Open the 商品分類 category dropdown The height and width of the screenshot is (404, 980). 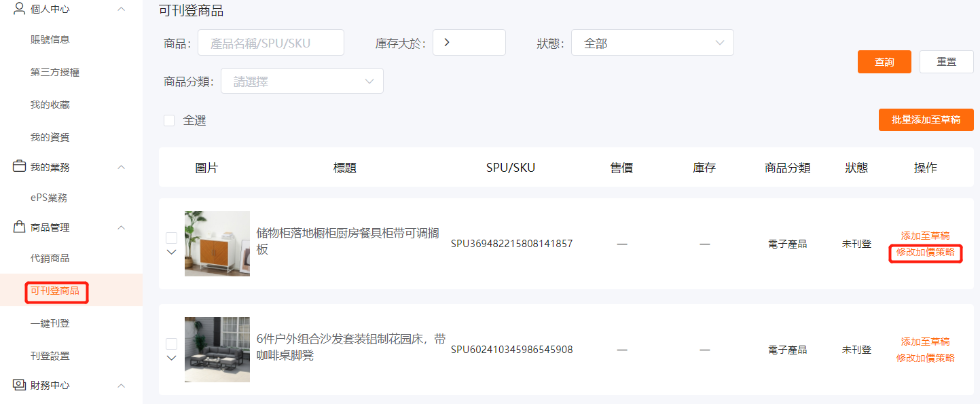(302, 81)
